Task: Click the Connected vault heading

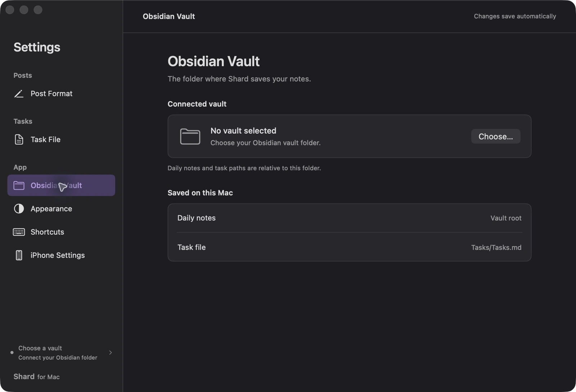Action: coord(197,104)
